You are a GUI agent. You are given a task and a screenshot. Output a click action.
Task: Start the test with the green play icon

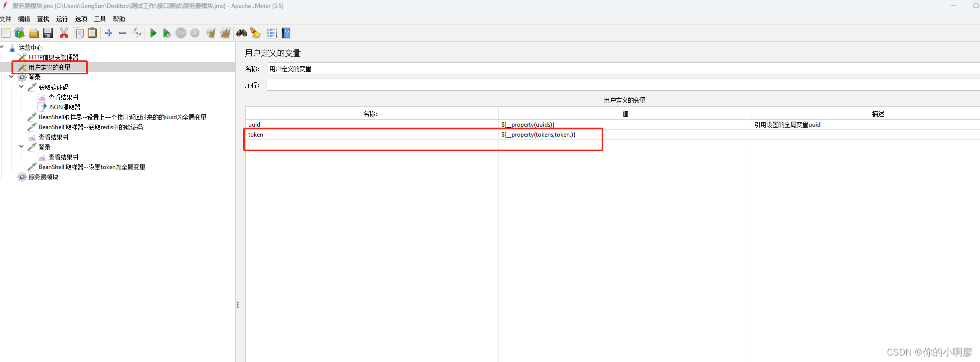pos(153,33)
